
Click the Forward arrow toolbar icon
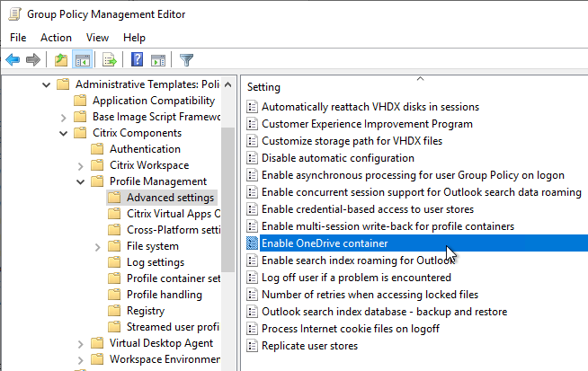33,60
